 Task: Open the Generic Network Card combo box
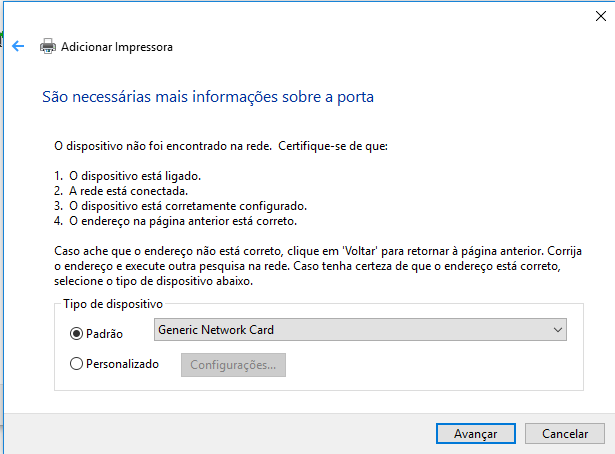pyautogui.click(x=350, y=330)
